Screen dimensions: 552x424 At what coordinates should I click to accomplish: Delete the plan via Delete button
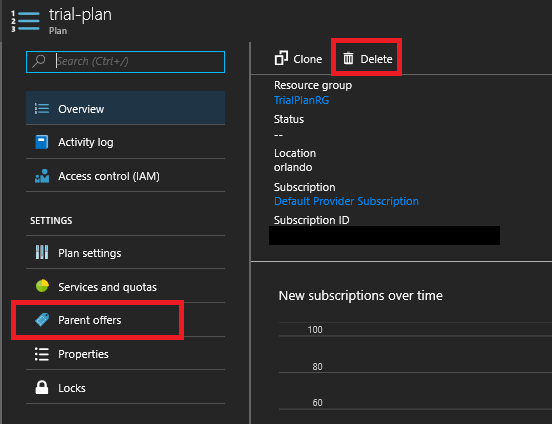point(367,58)
